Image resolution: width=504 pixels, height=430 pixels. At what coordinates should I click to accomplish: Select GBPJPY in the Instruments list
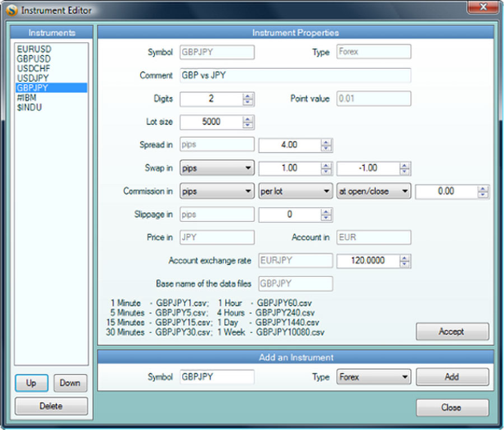[52, 88]
